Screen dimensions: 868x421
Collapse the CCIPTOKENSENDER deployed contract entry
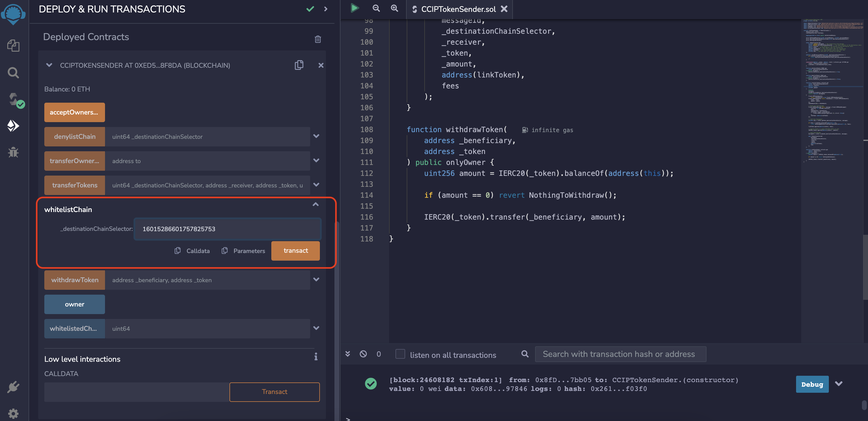tap(49, 65)
